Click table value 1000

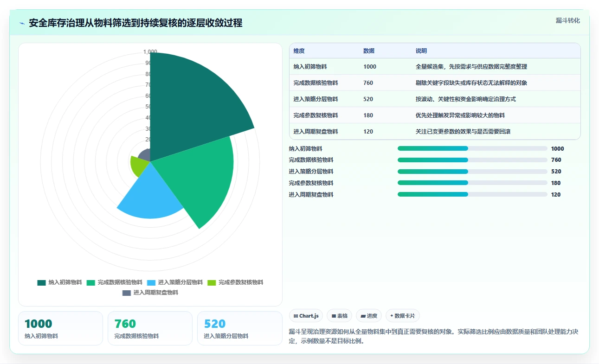click(x=370, y=67)
